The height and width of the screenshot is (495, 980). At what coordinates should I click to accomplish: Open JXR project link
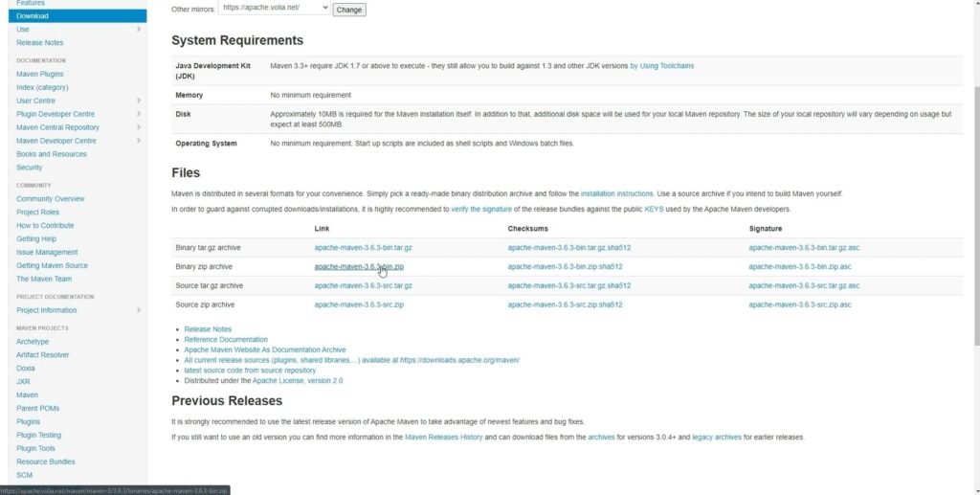coord(23,381)
